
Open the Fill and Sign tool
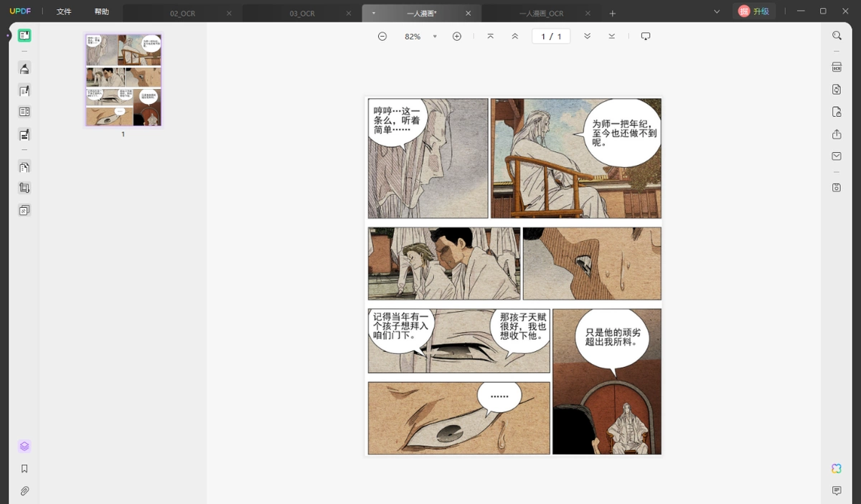click(x=24, y=134)
